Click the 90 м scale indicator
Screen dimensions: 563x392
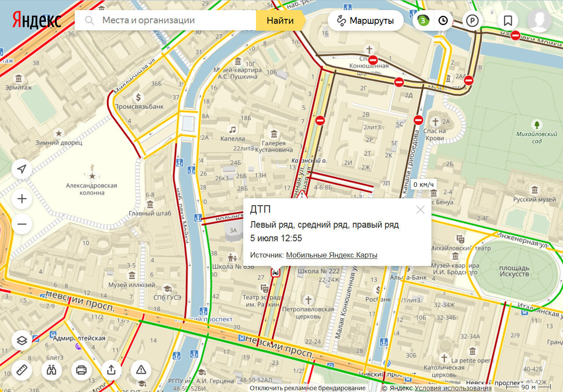[x=528, y=387]
